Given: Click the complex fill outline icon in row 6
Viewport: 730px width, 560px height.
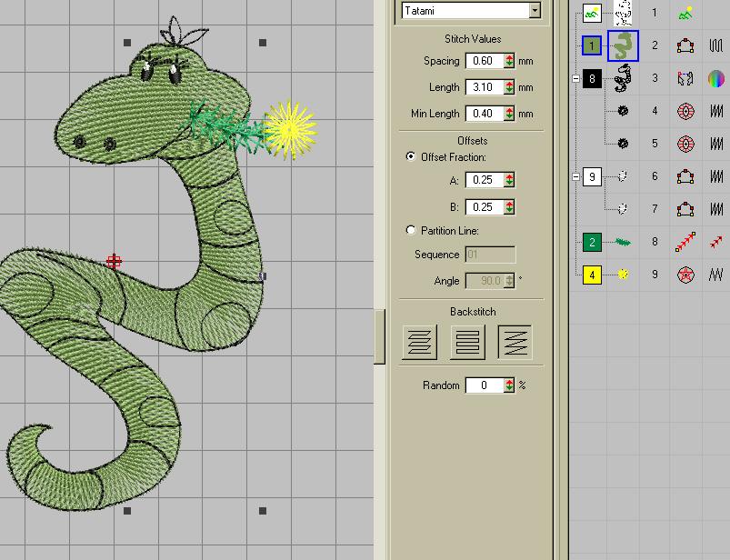Looking at the screenshot, I should (x=685, y=176).
